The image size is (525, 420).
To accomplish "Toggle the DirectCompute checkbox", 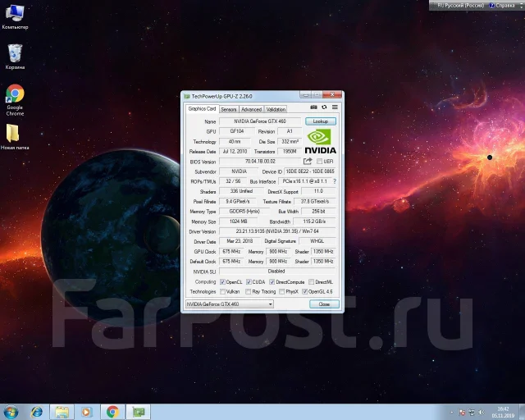I will [x=272, y=282].
